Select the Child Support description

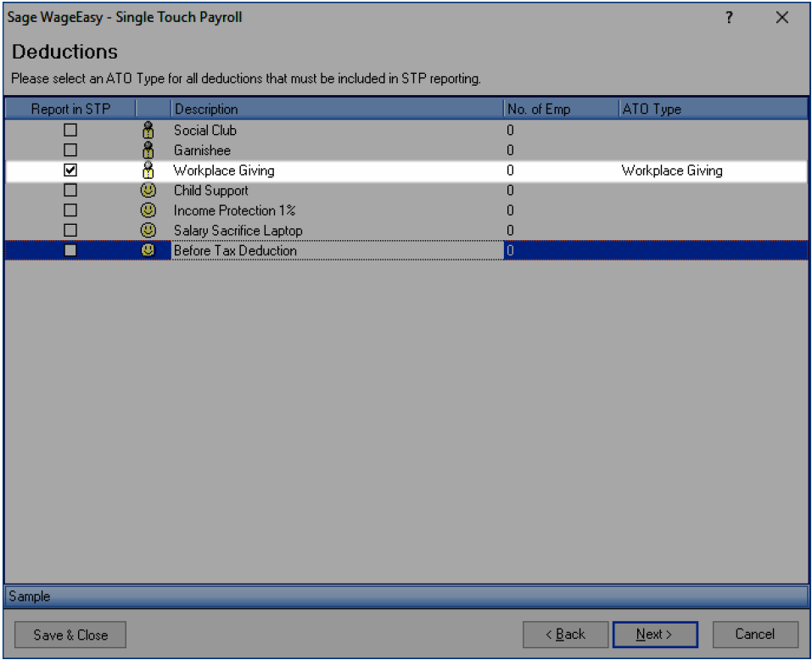[x=210, y=191]
